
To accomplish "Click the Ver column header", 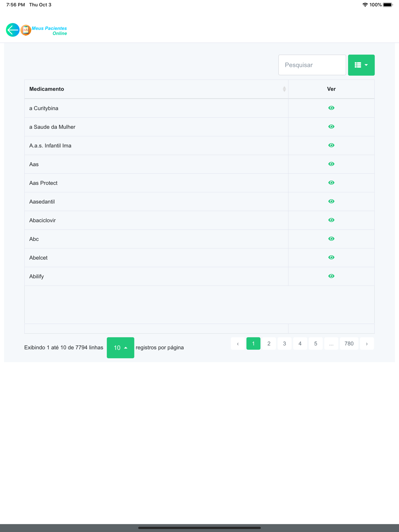I will click(x=331, y=89).
